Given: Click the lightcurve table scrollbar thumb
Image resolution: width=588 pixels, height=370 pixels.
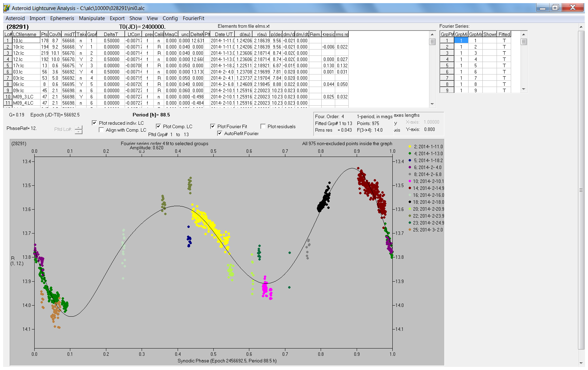Looking at the screenshot, I should click(x=432, y=42).
